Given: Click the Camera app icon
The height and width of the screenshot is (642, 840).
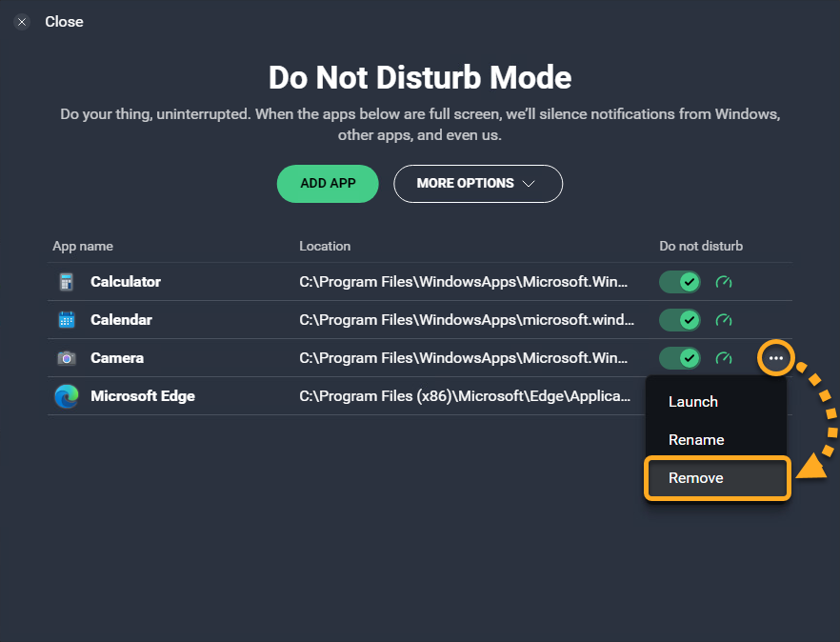Looking at the screenshot, I should 66,358.
